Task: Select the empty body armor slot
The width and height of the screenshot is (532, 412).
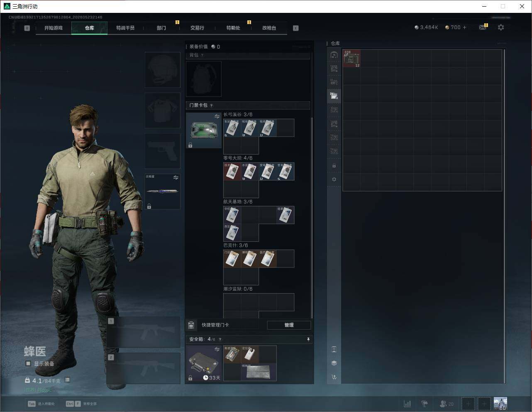Action: coord(163,110)
